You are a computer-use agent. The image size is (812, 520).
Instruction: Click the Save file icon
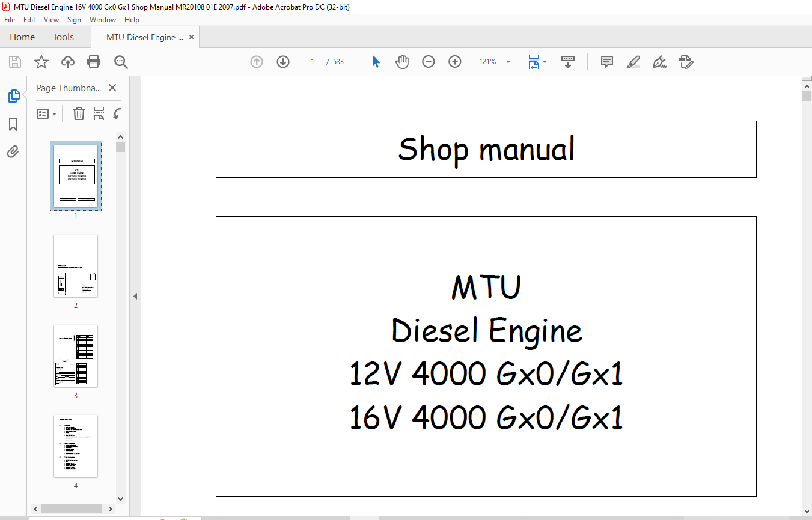15,62
